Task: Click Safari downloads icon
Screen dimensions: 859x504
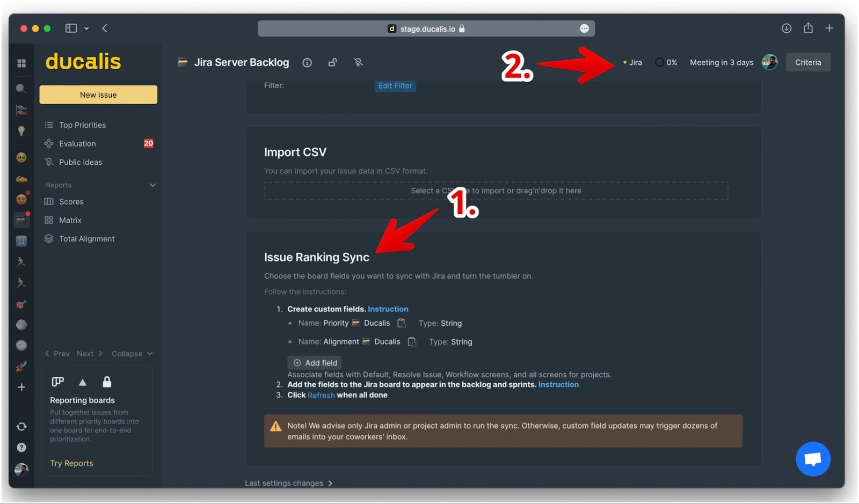Action: [787, 28]
